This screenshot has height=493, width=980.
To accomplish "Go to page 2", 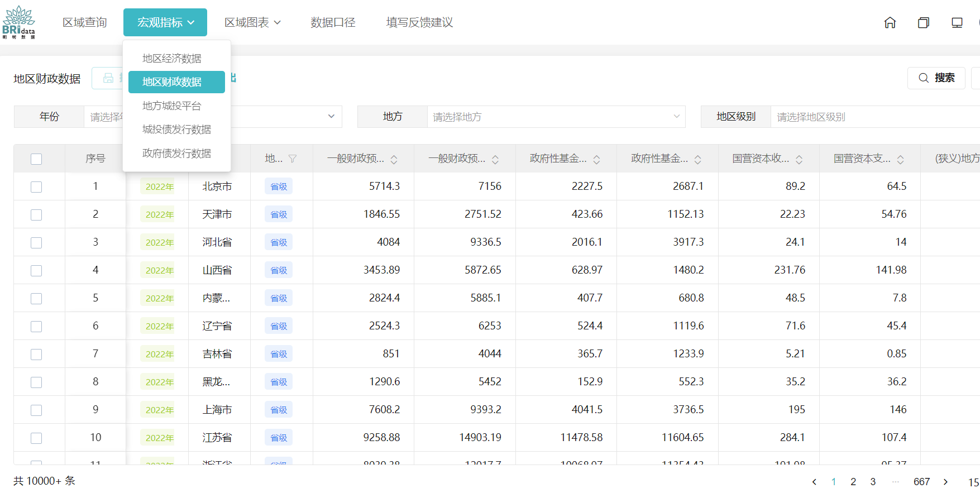I will (853, 482).
